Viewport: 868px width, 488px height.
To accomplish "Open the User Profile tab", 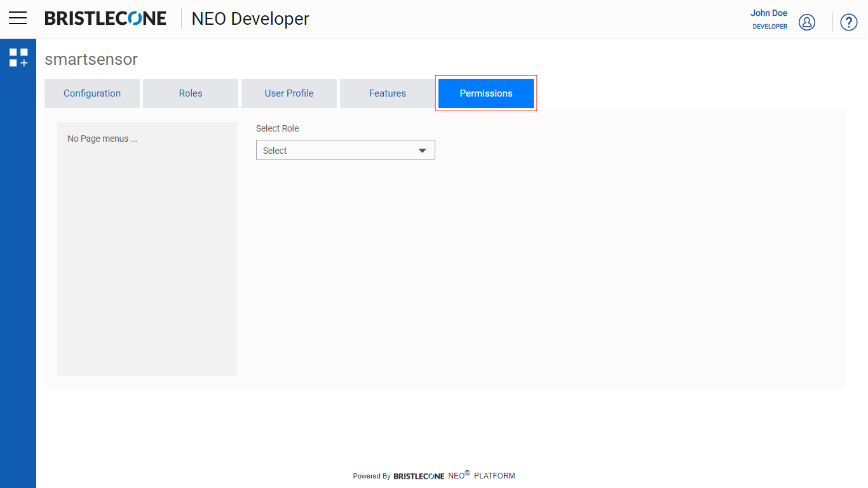I will [x=289, y=93].
